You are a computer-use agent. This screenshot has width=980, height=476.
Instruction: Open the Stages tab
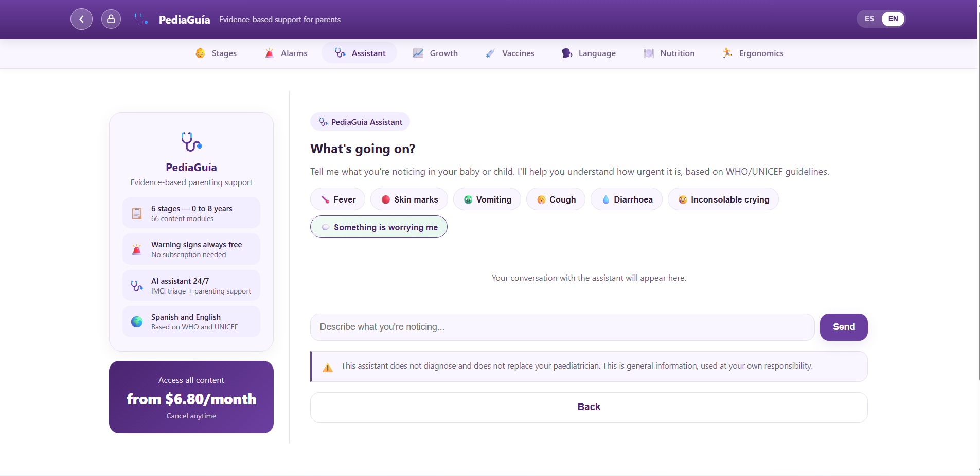(x=216, y=53)
